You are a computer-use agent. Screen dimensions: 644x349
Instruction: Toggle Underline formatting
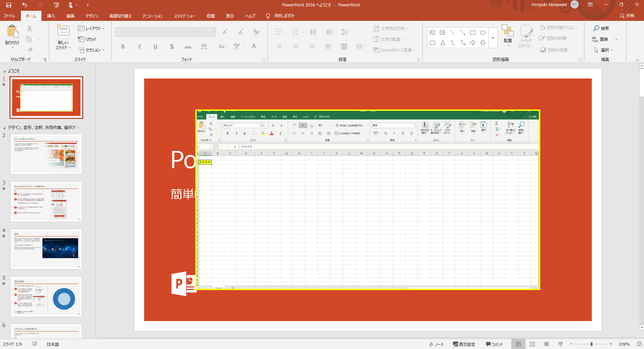coord(155,46)
